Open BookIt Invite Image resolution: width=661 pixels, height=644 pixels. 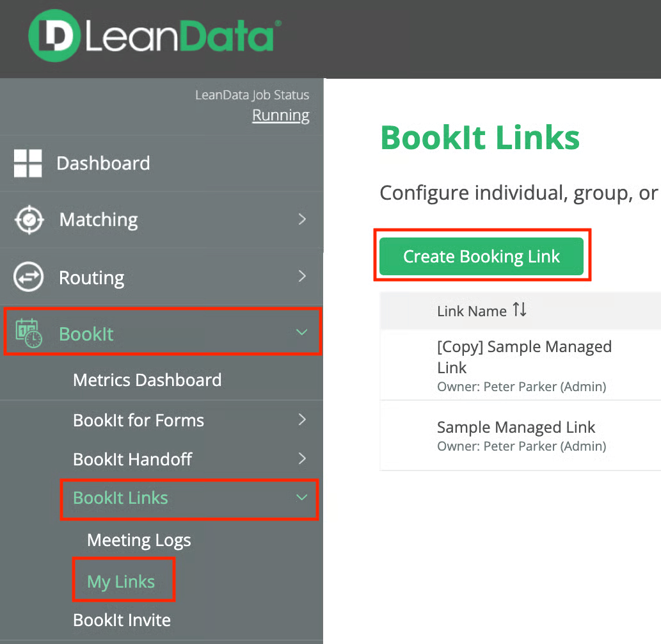(122, 620)
